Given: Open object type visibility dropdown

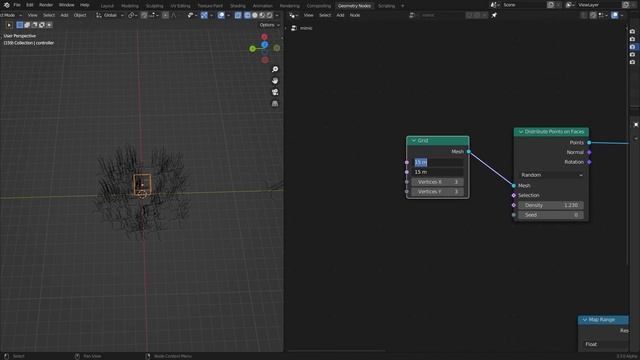Looking at the screenshot, I should coord(191,15).
